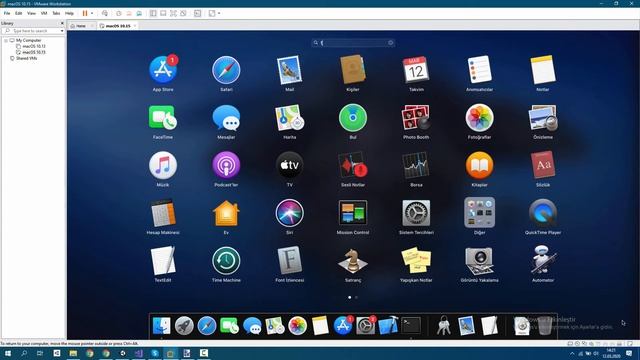This screenshot has width=640, height=360.
Task: Open the Podcast'ler app
Action: [x=226, y=165]
